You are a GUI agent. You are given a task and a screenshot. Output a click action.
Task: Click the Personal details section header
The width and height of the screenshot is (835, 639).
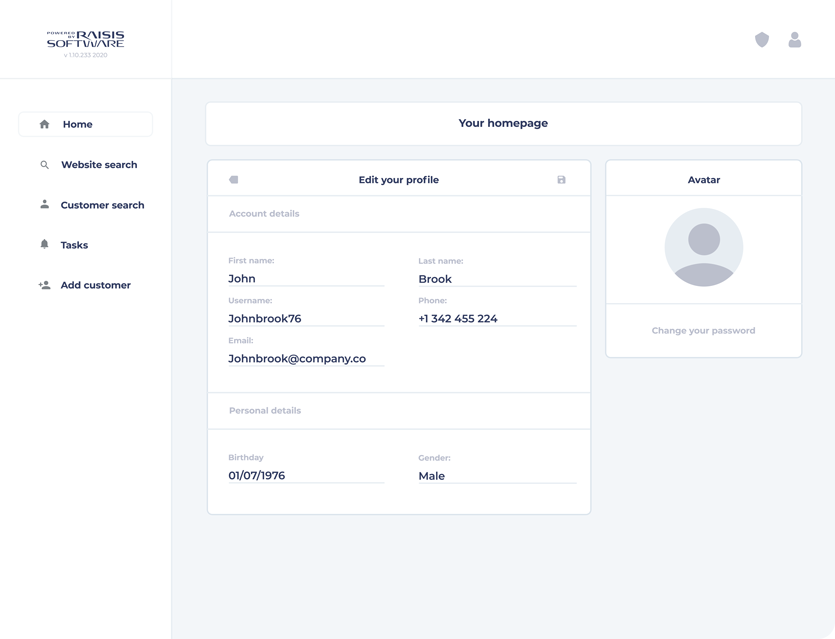point(265,411)
